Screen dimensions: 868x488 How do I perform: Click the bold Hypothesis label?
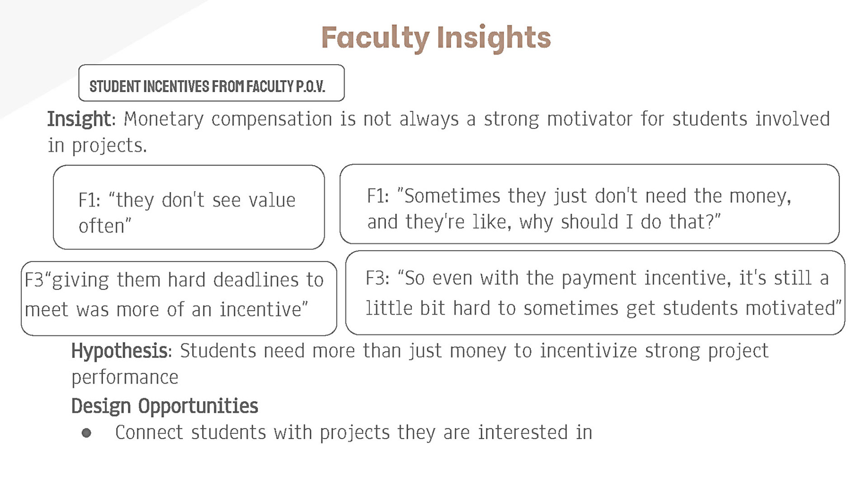(119, 351)
